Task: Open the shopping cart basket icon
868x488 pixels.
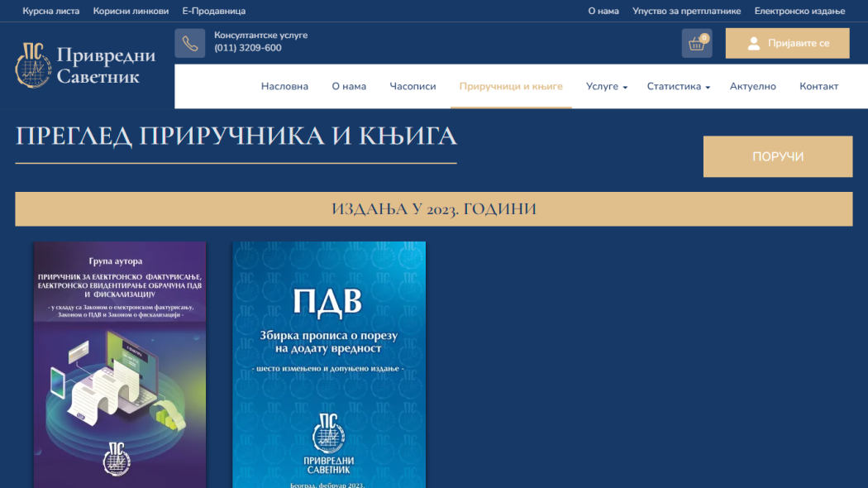Action: coord(696,43)
